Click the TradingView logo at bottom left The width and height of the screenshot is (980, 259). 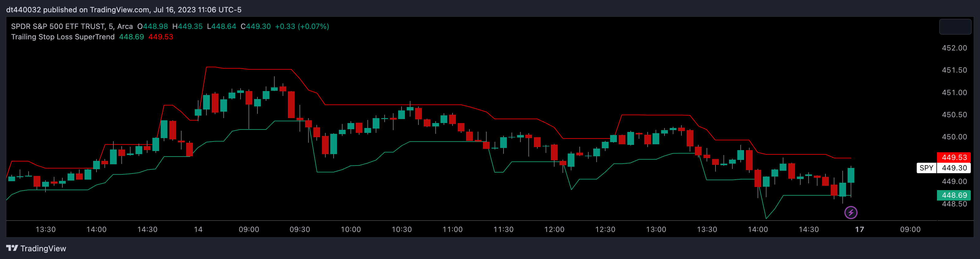tap(36, 248)
